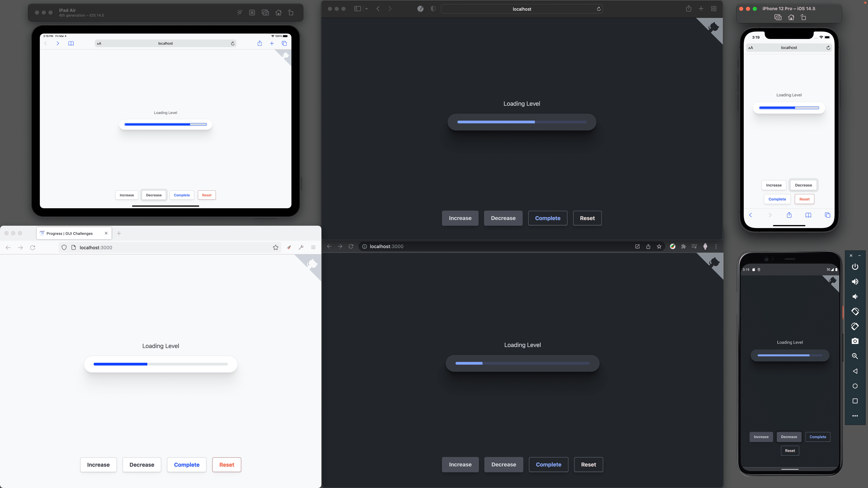Enable the Increase button on iPad simulator
The image size is (868, 488).
point(127,195)
